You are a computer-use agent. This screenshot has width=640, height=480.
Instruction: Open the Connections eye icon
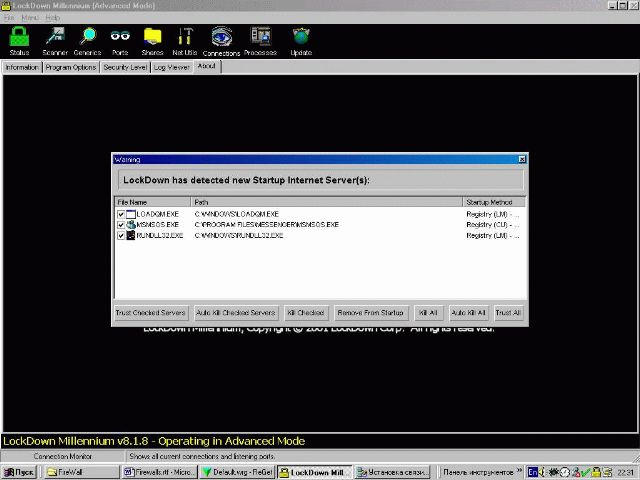point(221,41)
